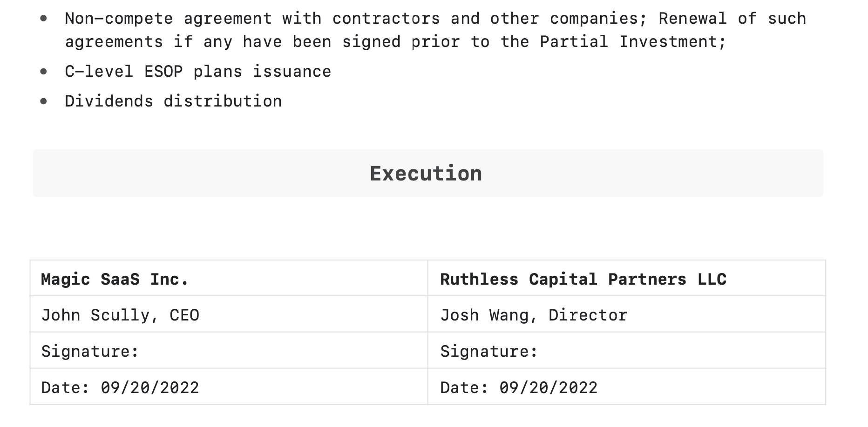Click the word Renewal in first bullet
868x427 pixels.
(692, 18)
